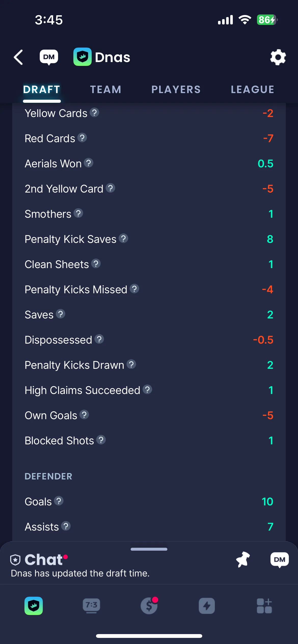The height and width of the screenshot is (644, 298).
Task: Select the home shield icon in bottom bar
Action: point(34,606)
